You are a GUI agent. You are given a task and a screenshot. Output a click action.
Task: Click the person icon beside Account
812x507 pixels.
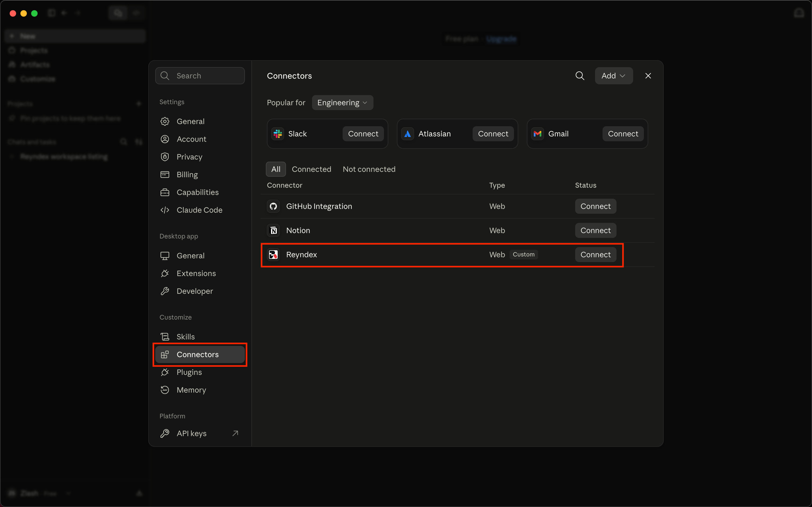(165, 139)
